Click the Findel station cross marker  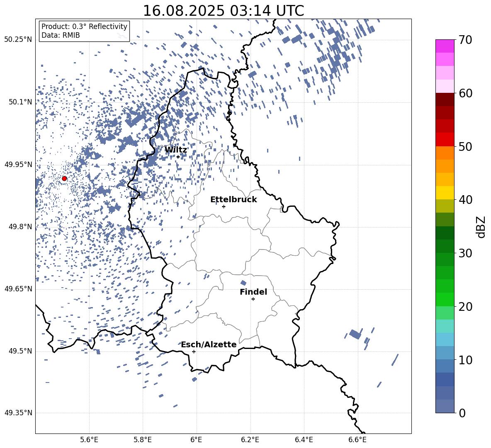pos(253,299)
